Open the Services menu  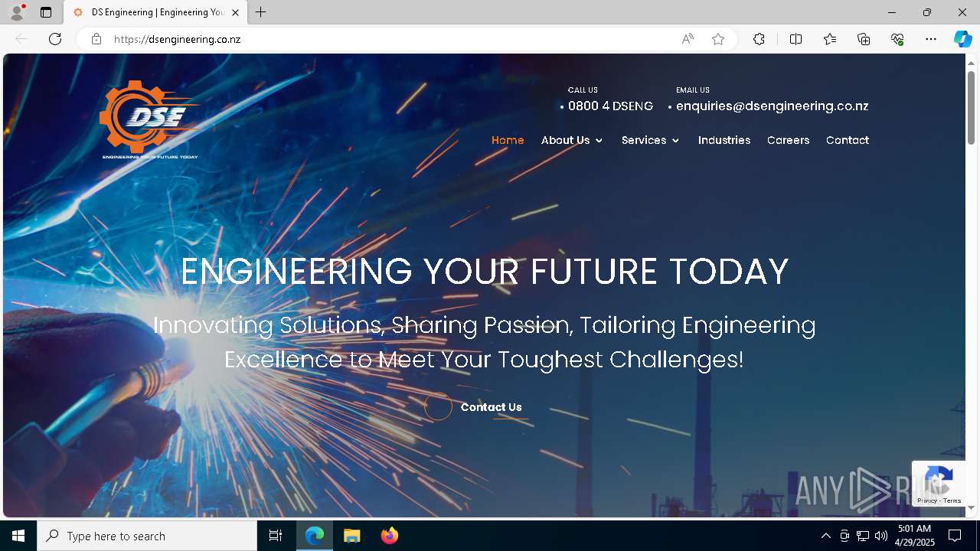coord(644,140)
